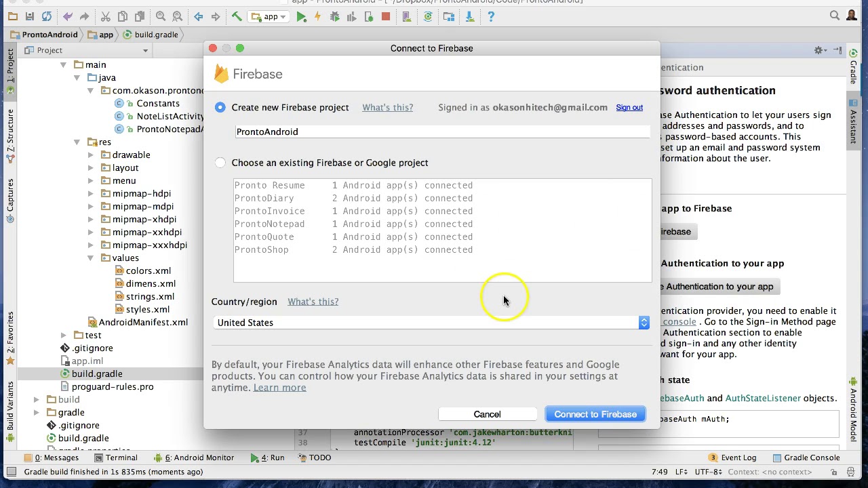The height and width of the screenshot is (488, 868).
Task: Collapse the values folder
Action: [90, 258]
